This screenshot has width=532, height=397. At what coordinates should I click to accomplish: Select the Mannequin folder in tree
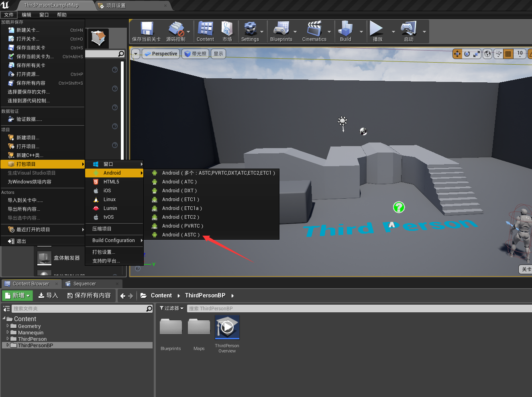[31, 333]
